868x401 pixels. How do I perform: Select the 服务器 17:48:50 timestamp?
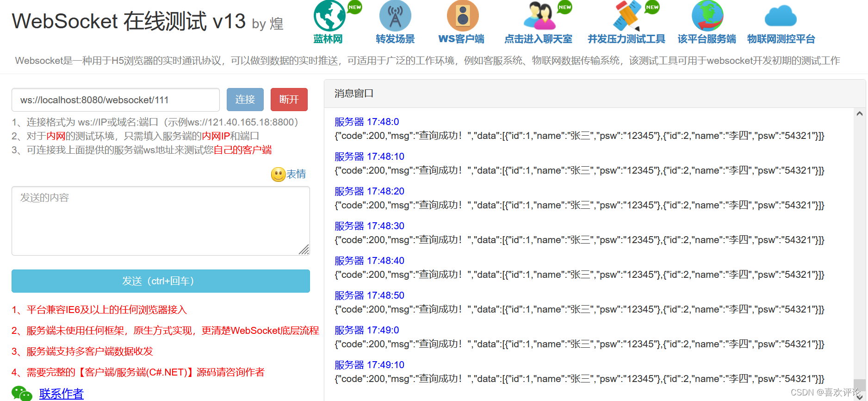[x=369, y=295]
